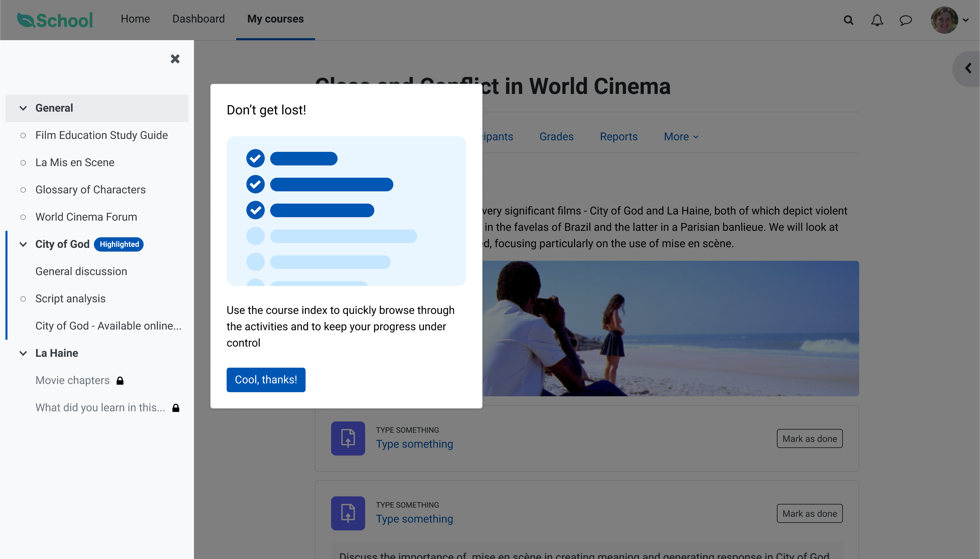Viewport: 980px width, 559px height.
Task: Open Film Education Study Guide in index
Action: [x=101, y=135]
